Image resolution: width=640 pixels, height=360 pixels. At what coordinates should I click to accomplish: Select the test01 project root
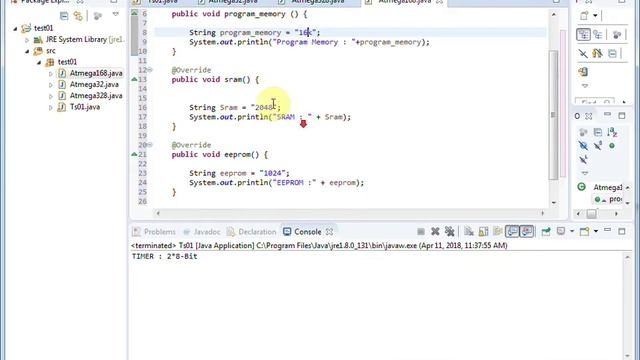pyautogui.click(x=43, y=28)
